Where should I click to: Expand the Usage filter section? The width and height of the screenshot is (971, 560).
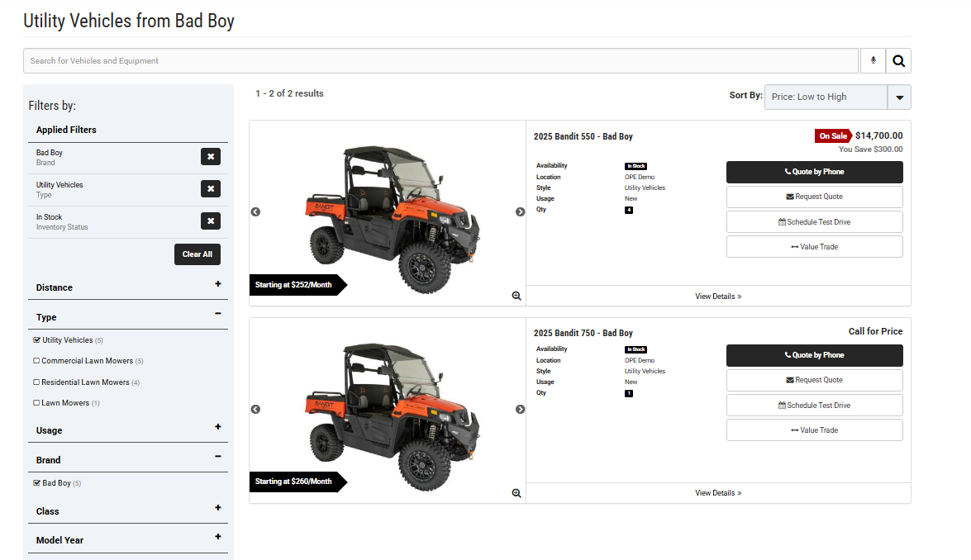click(218, 427)
